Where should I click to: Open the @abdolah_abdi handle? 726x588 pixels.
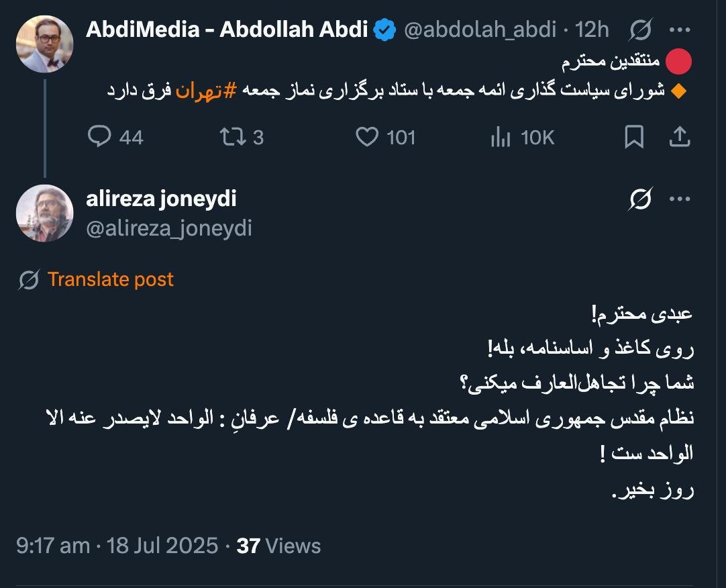tap(480, 30)
